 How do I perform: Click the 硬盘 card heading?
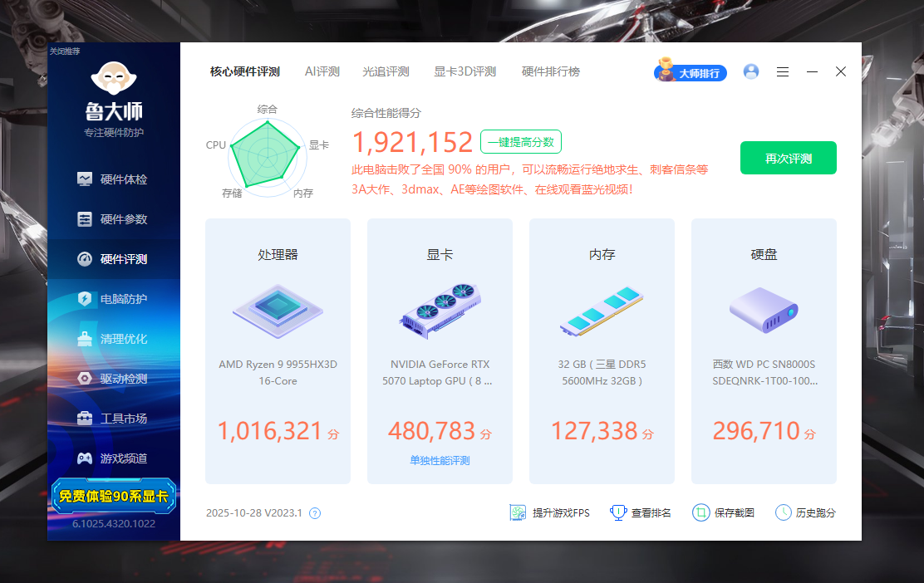(764, 254)
